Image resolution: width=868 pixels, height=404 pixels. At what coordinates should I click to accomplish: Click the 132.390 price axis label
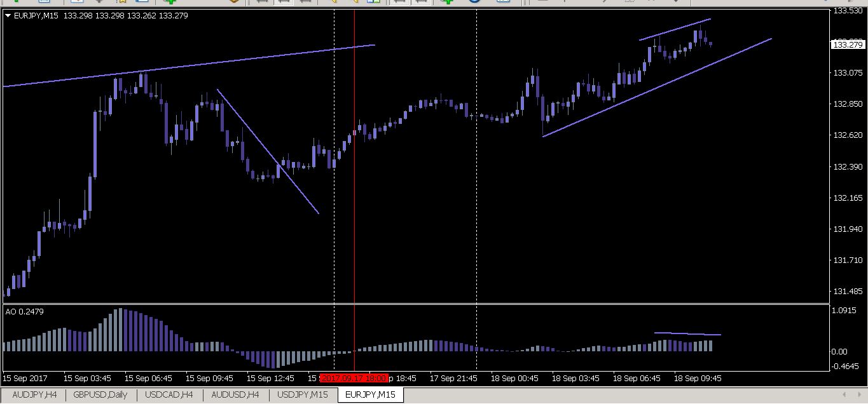click(x=847, y=166)
